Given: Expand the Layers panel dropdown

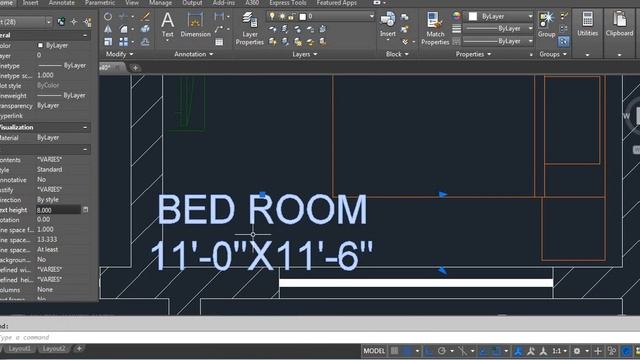Looking at the screenshot, I should (x=304, y=54).
